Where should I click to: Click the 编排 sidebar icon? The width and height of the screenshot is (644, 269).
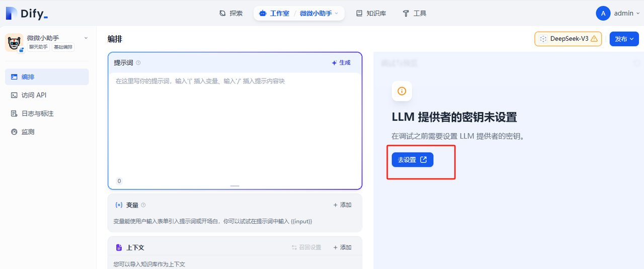pos(14,77)
